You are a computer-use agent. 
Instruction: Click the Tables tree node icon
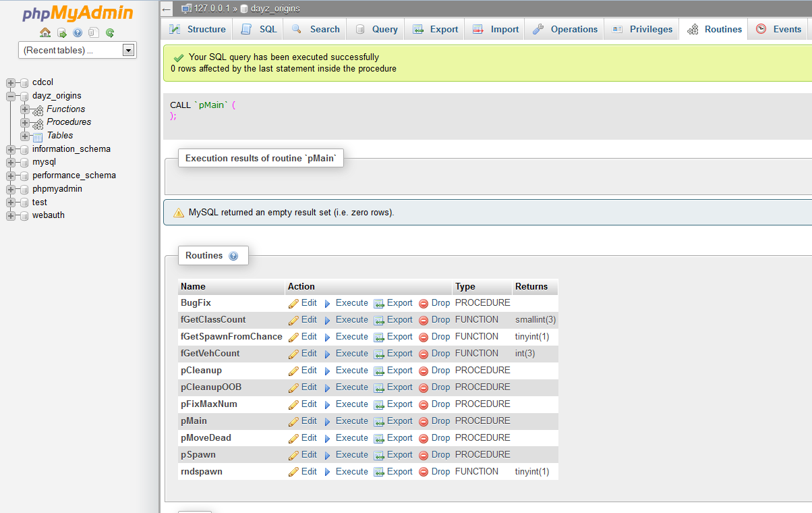[38, 136]
